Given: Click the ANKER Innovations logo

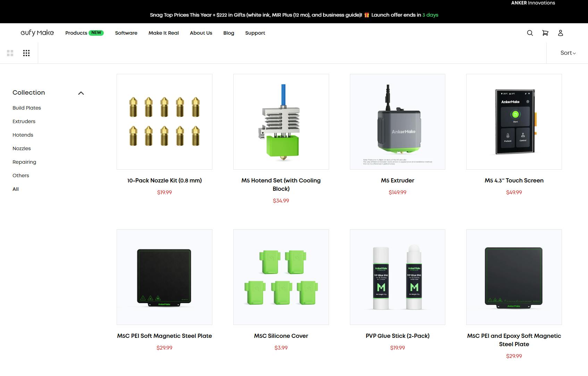Looking at the screenshot, I should (x=533, y=3).
